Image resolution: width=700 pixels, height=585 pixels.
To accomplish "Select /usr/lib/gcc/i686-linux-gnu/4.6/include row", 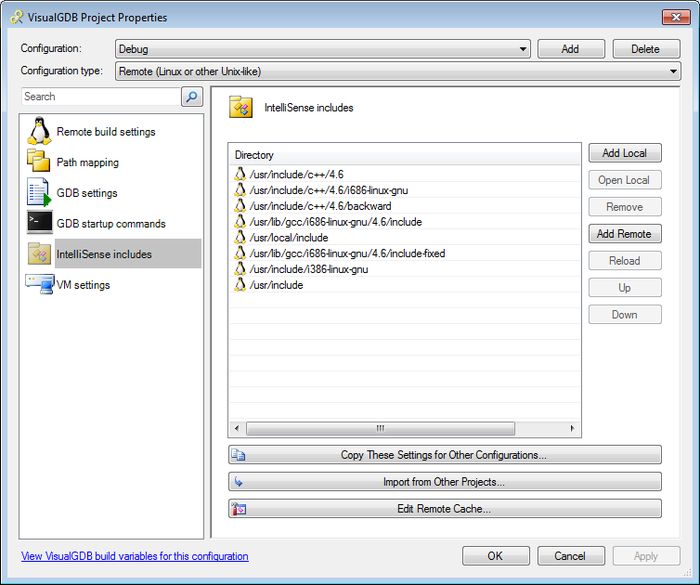I will tap(404, 222).
